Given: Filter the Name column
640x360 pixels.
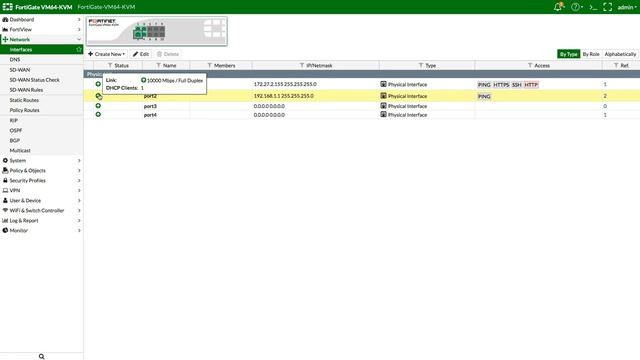Looking at the screenshot, I should pos(158,65).
